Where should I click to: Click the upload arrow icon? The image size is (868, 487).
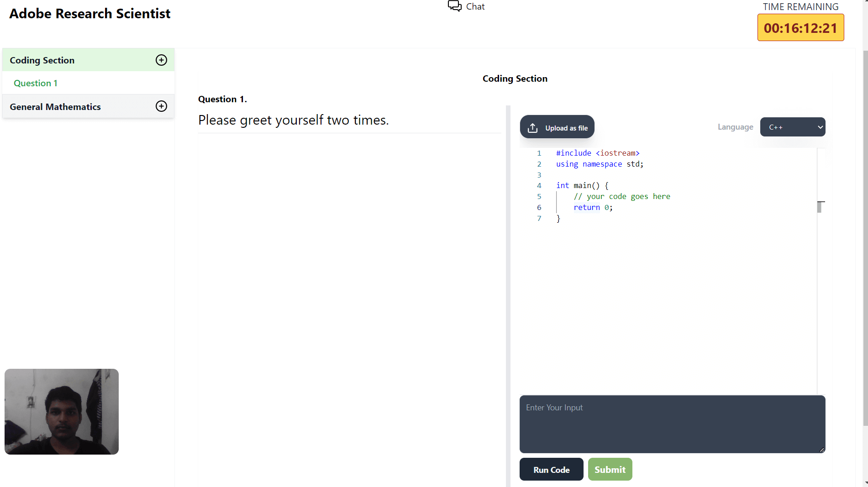point(532,128)
